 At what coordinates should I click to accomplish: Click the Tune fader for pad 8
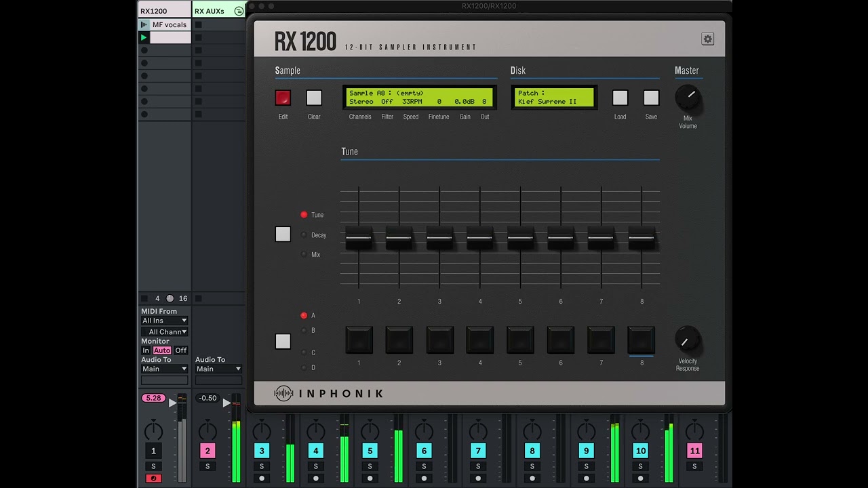(x=642, y=238)
